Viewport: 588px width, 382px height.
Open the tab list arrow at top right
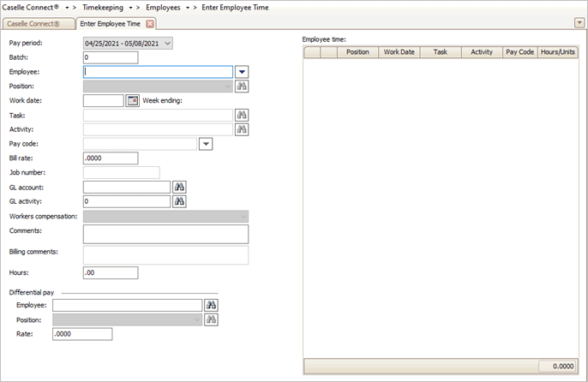coord(579,23)
